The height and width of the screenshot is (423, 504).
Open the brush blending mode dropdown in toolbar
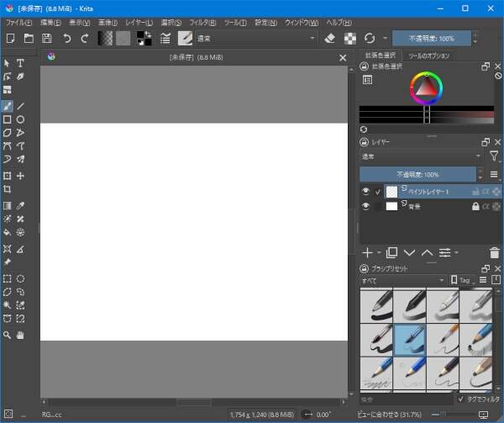[256, 39]
